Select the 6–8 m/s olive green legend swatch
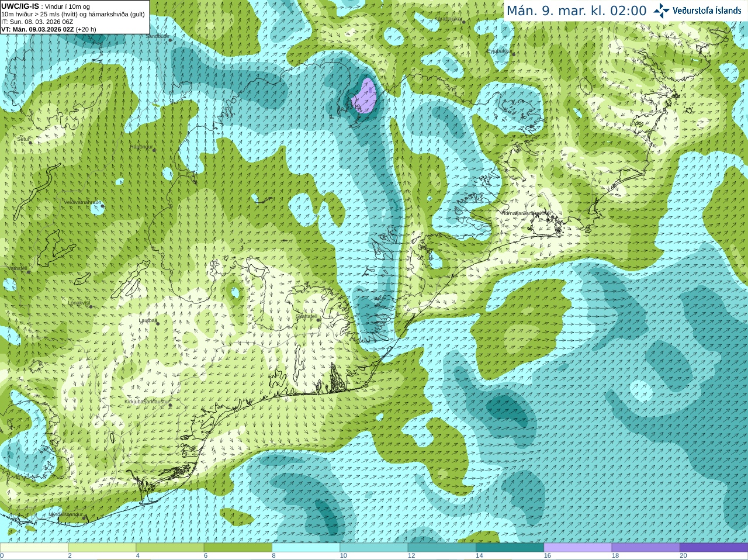748x560 pixels. [x=238, y=548]
